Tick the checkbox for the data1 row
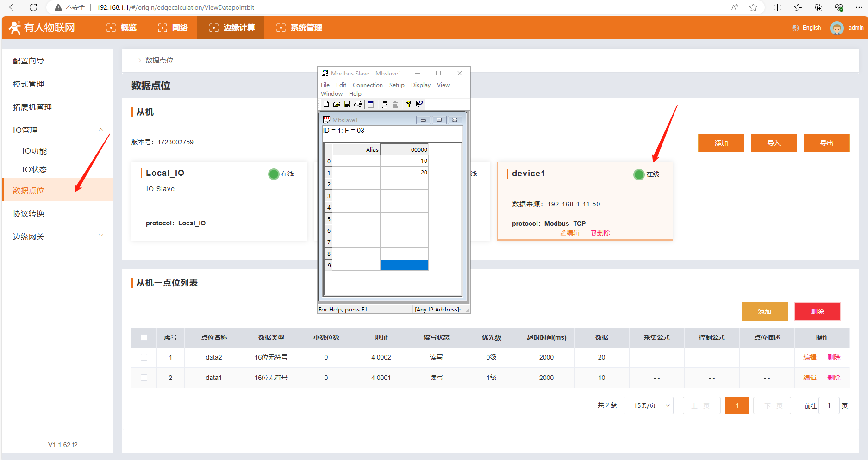 pyautogui.click(x=144, y=378)
